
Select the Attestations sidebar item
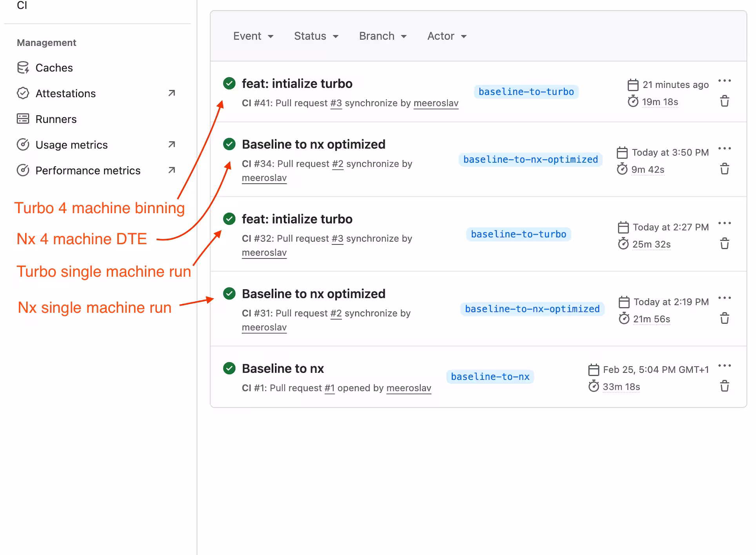pos(65,93)
